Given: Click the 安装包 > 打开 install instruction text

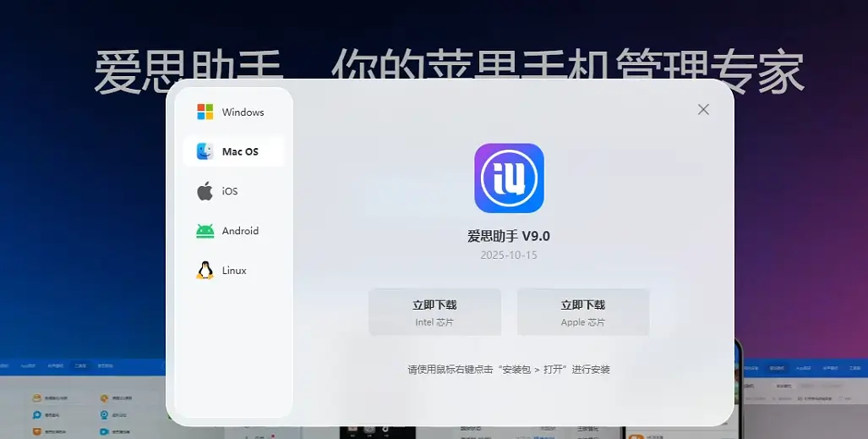Looking at the screenshot, I should point(509,370).
